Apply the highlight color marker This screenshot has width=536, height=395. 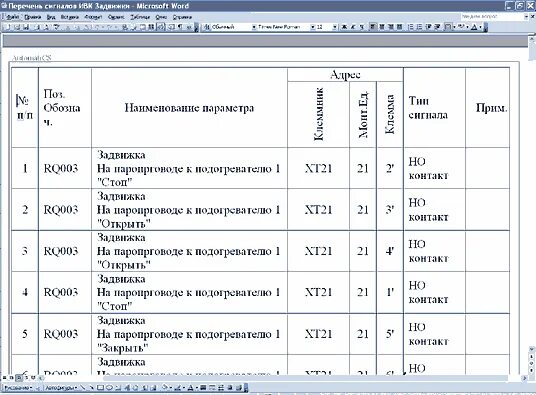461,27
